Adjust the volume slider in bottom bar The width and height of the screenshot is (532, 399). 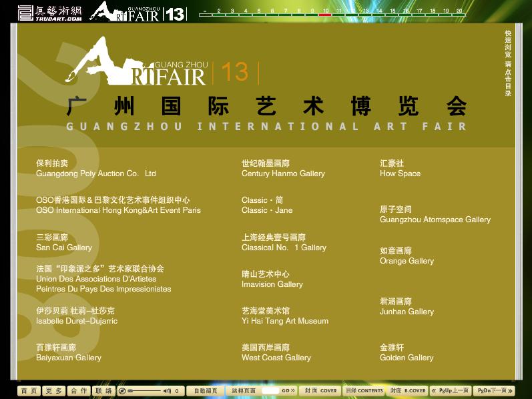(x=145, y=391)
